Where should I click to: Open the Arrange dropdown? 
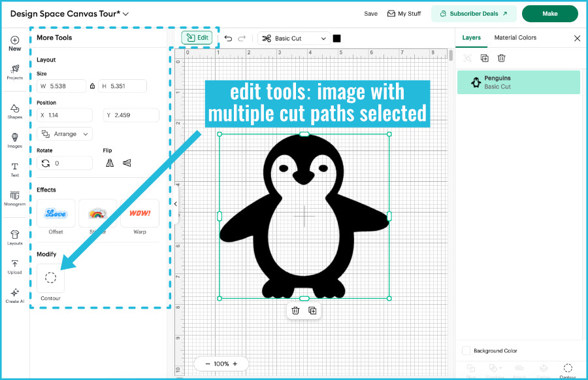[x=65, y=134]
